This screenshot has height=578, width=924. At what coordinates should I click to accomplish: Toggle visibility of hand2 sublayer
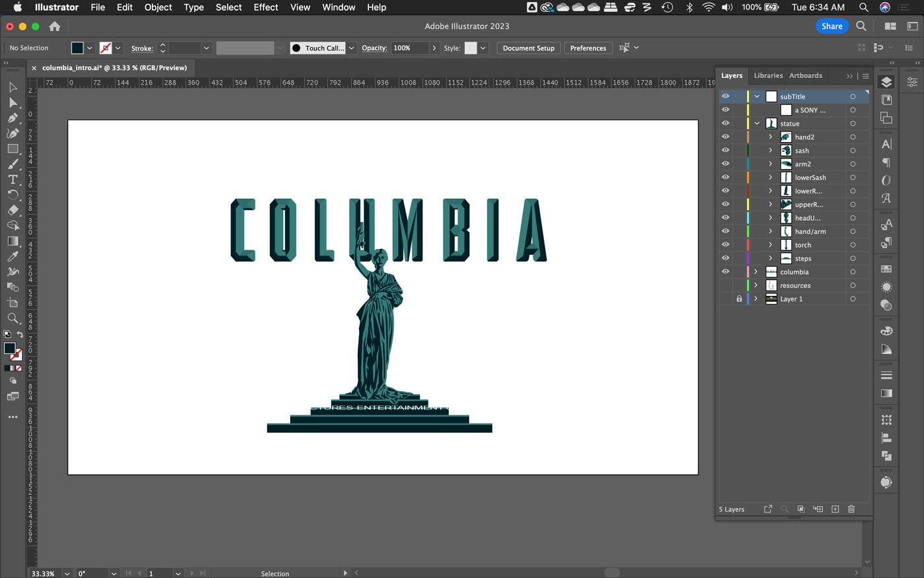[x=725, y=137]
